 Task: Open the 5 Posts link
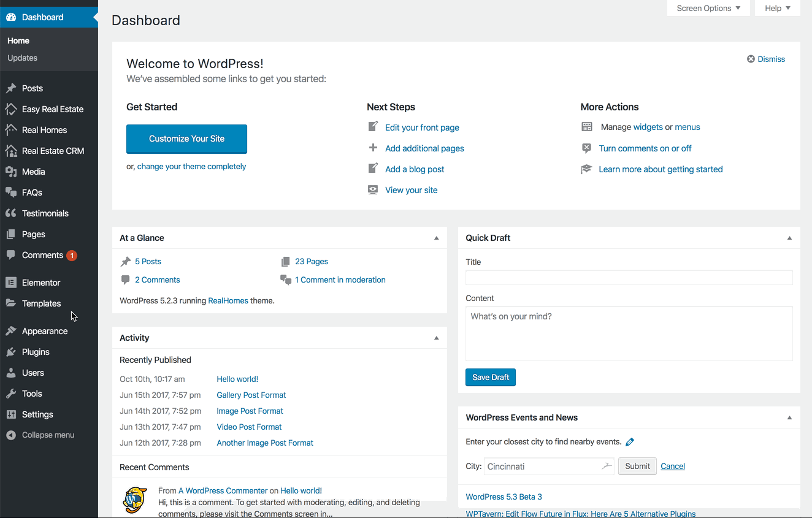tap(148, 261)
